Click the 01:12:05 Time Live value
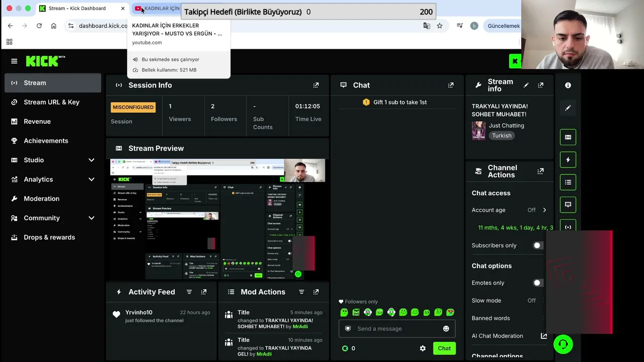This screenshot has width=644, height=362. click(308, 107)
